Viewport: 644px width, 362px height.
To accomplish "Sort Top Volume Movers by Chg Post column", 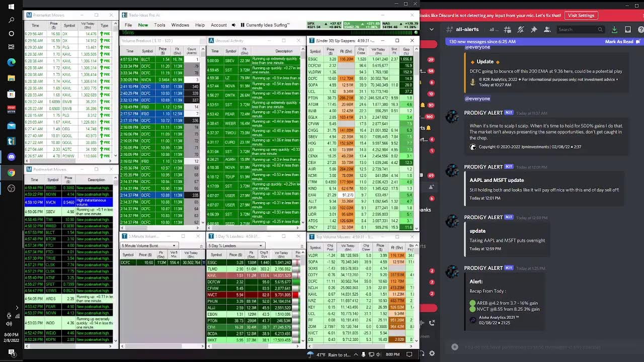I will [x=330, y=247].
